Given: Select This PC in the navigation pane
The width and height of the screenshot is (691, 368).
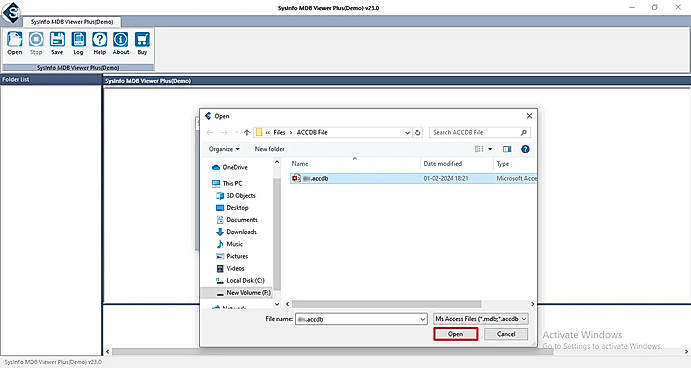Looking at the screenshot, I should [227, 183].
